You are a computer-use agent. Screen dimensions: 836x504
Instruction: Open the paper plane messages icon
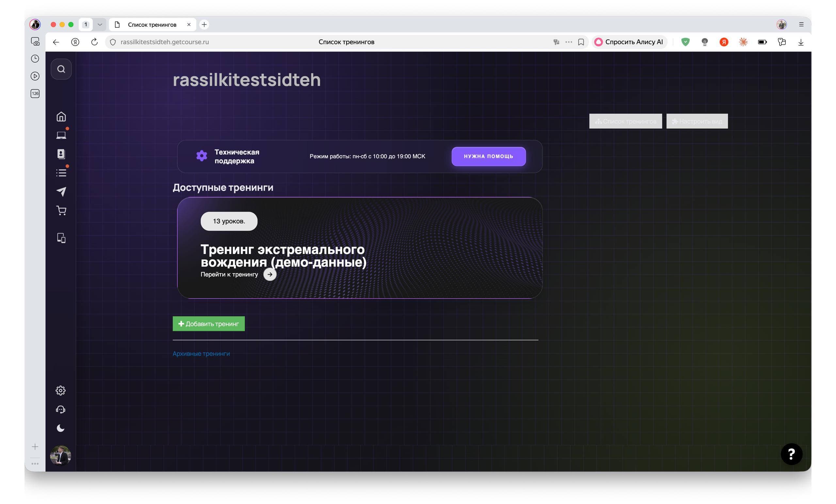(61, 192)
